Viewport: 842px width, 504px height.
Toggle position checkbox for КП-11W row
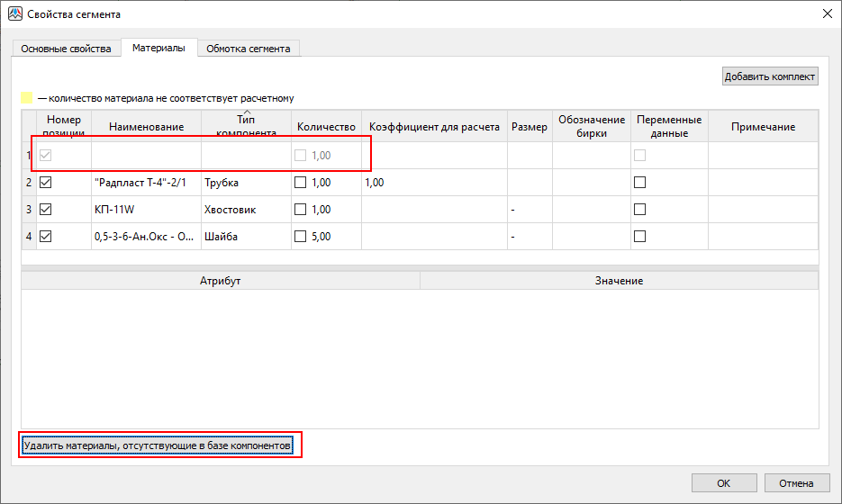pos(46,210)
